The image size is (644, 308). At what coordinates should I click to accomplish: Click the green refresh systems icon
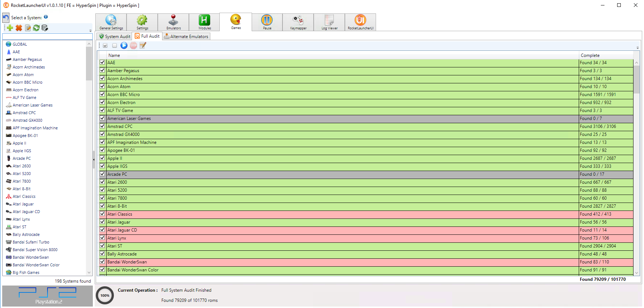(36, 28)
